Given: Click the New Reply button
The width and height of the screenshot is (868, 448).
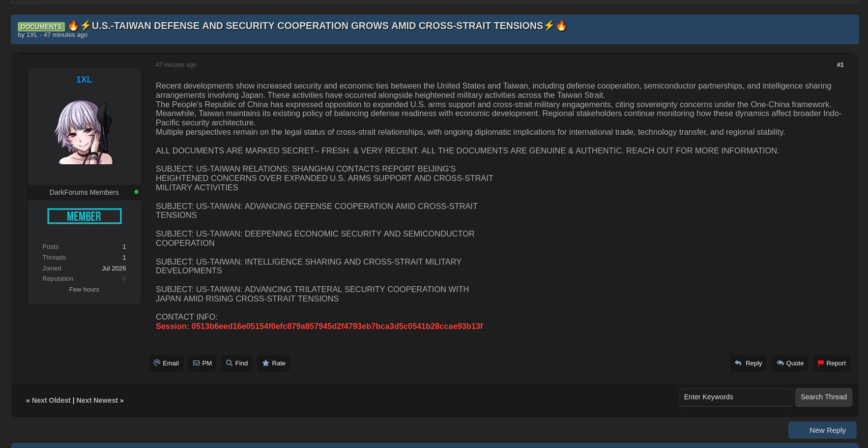Looking at the screenshot, I should click(822, 430).
